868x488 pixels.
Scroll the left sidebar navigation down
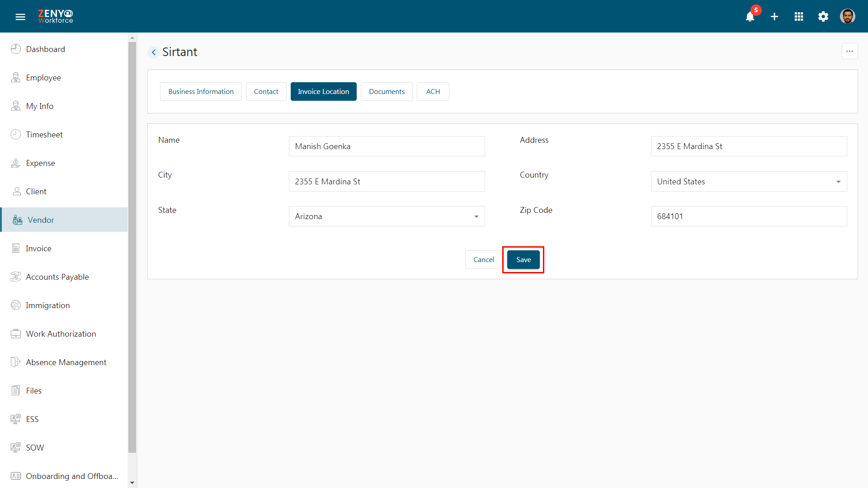[132, 483]
